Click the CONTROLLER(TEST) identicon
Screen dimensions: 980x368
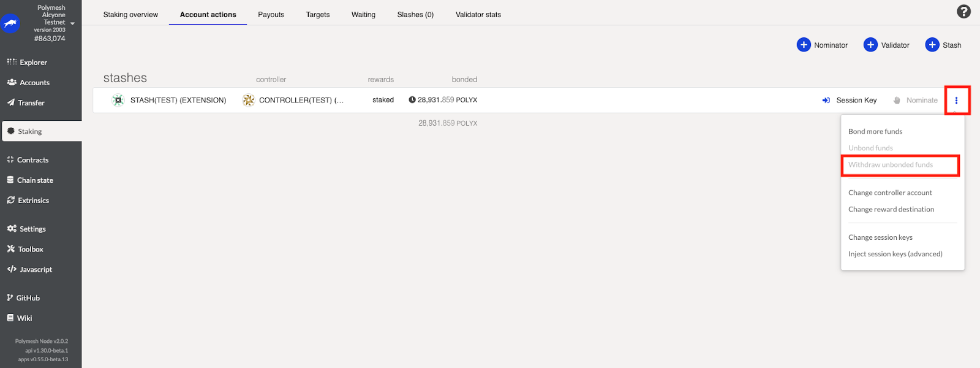(x=248, y=100)
